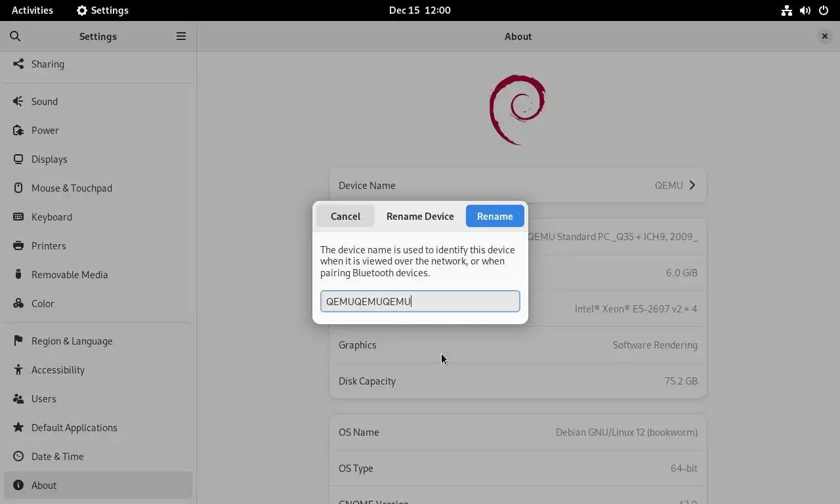Viewport: 840px width, 504px height.
Task: Click the Default Applications label
Action: 74,427
